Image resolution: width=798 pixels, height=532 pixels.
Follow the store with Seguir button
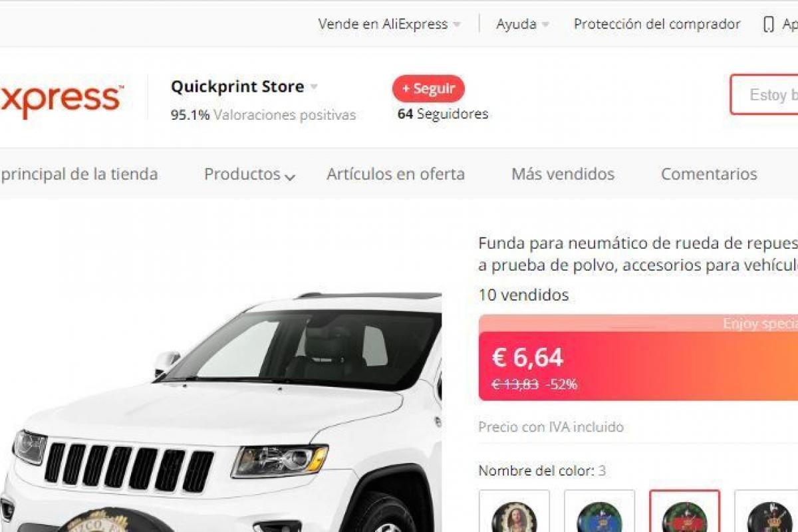(x=428, y=88)
